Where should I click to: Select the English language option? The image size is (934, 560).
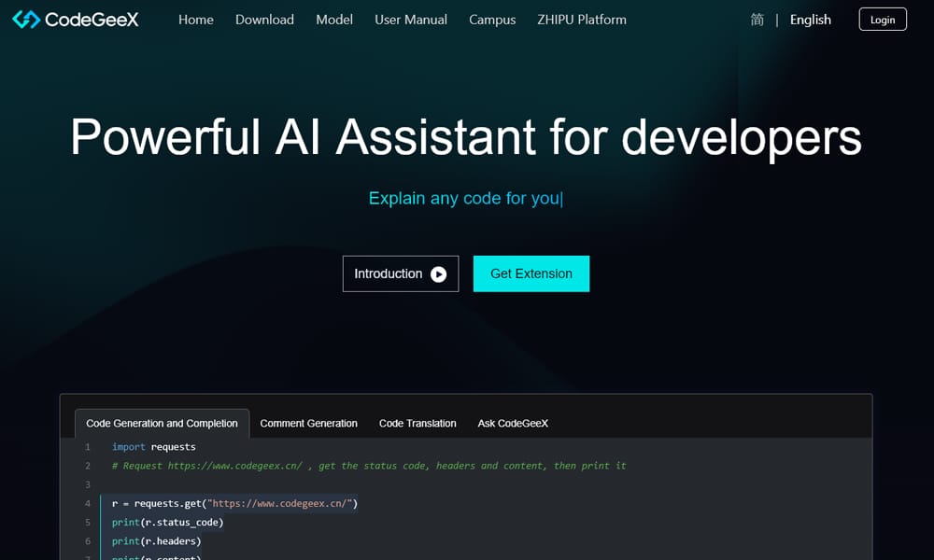(x=809, y=19)
